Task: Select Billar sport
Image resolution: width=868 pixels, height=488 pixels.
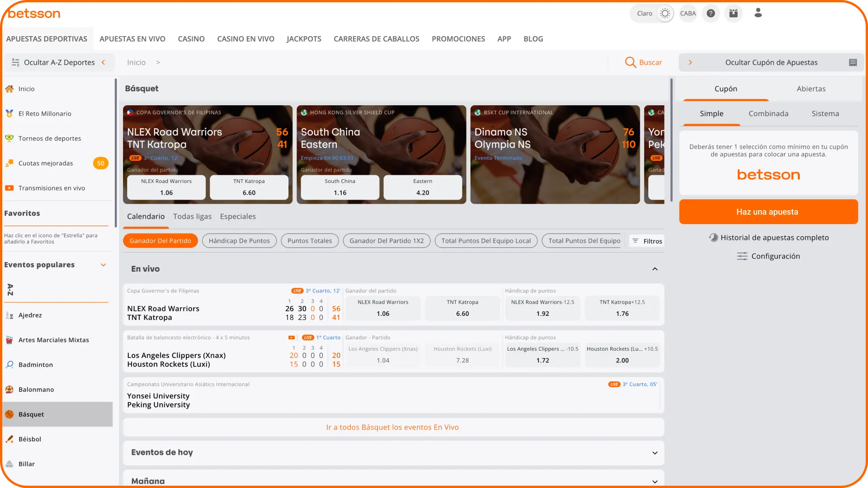Action: click(x=57, y=464)
